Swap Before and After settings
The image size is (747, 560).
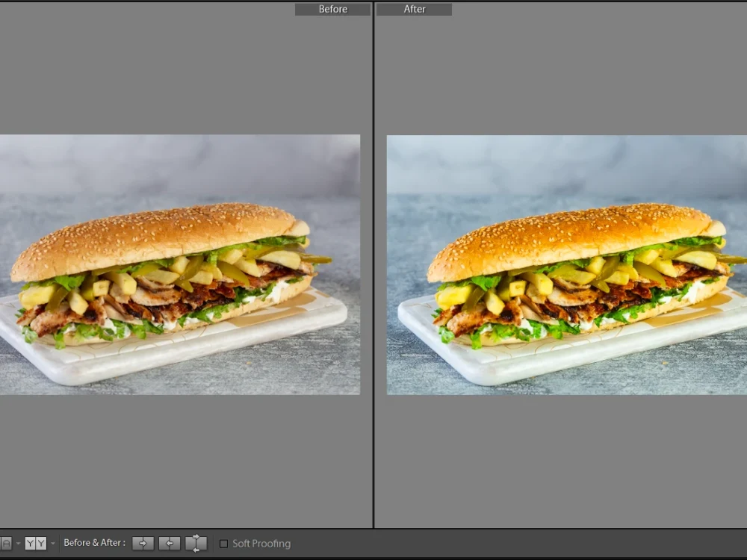196,543
